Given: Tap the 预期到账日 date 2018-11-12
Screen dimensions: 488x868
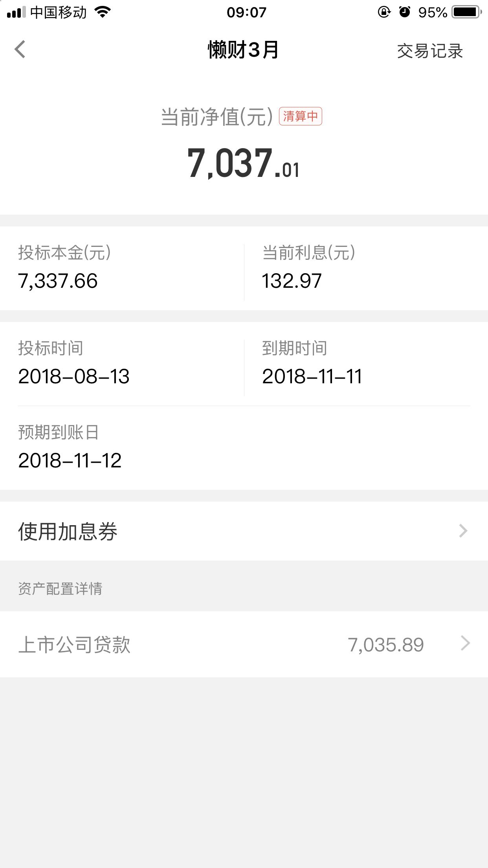Looking at the screenshot, I should point(70,461).
